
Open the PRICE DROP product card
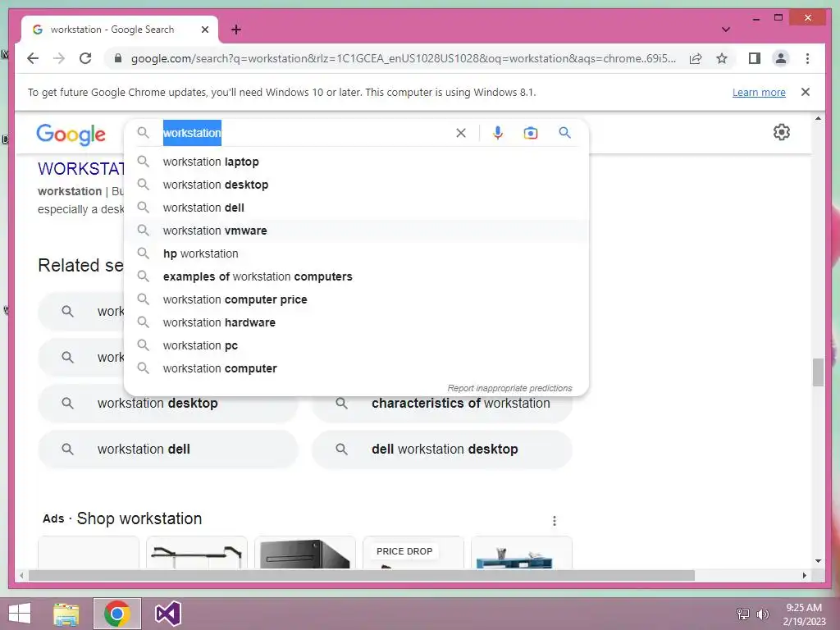(413, 552)
